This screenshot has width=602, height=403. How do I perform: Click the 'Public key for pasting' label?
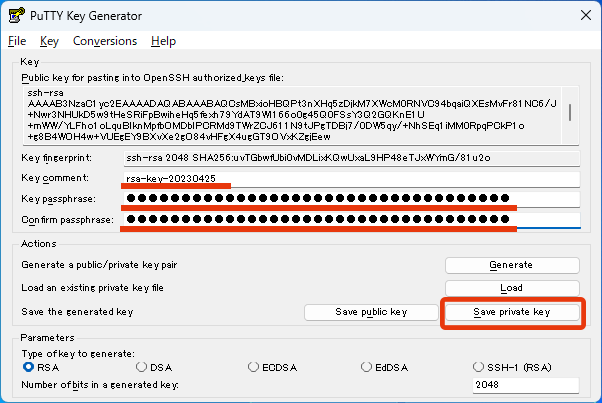tap(153, 78)
